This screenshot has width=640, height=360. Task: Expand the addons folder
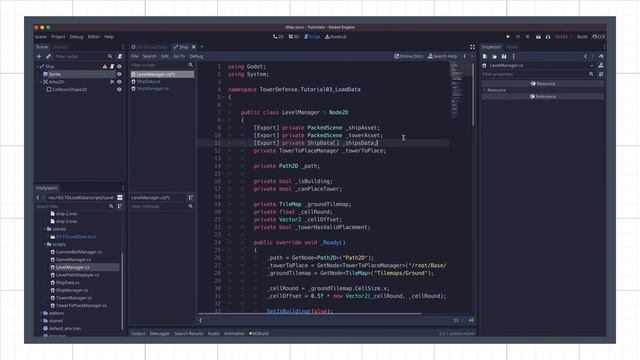click(41, 313)
